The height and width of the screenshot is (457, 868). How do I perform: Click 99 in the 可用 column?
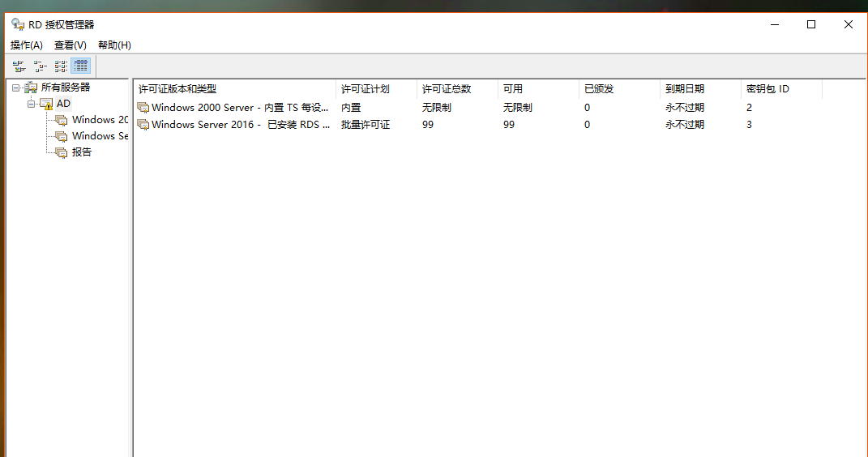pos(509,125)
